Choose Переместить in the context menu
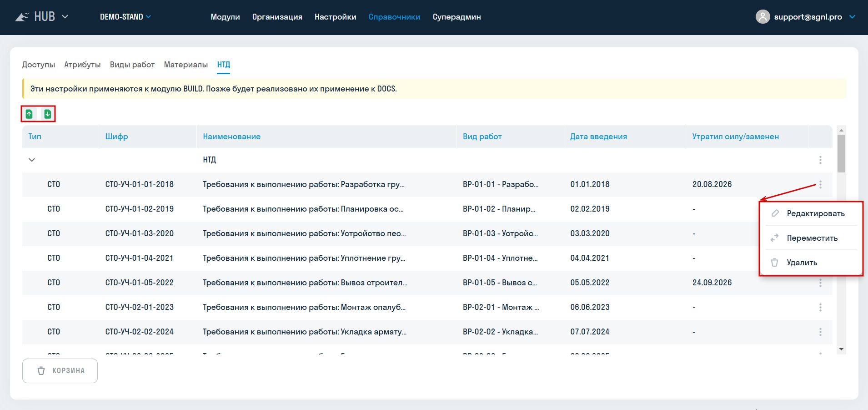Viewport: 868px width, 410px height. click(x=812, y=238)
